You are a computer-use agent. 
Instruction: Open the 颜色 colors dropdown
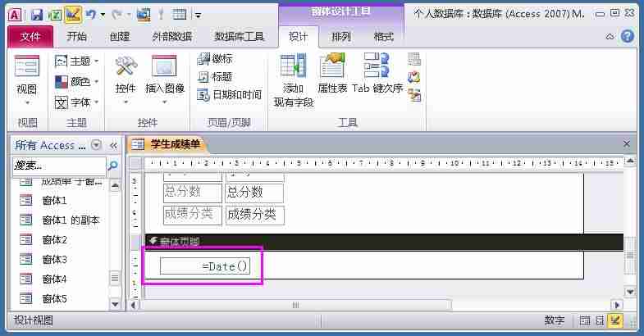click(77, 82)
